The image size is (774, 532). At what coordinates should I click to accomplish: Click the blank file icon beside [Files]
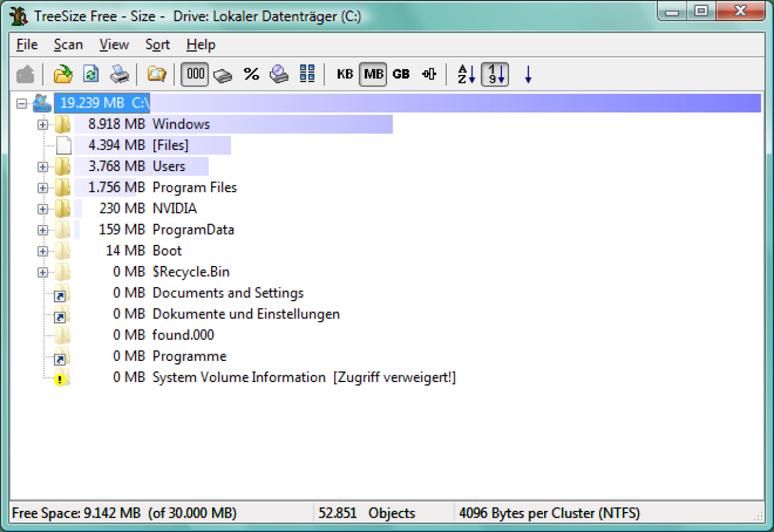point(63,146)
